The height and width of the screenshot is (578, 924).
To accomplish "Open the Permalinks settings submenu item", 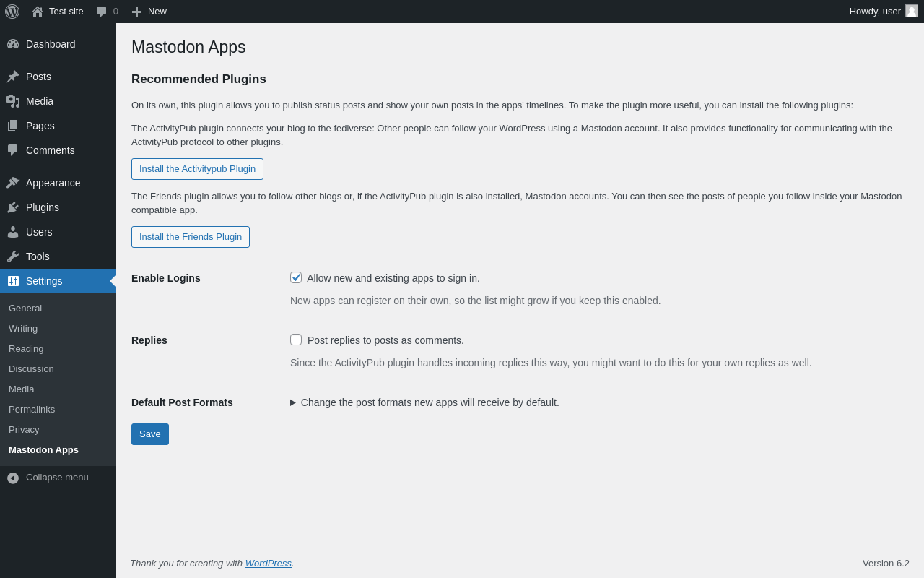I will pyautogui.click(x=32, y=409).
